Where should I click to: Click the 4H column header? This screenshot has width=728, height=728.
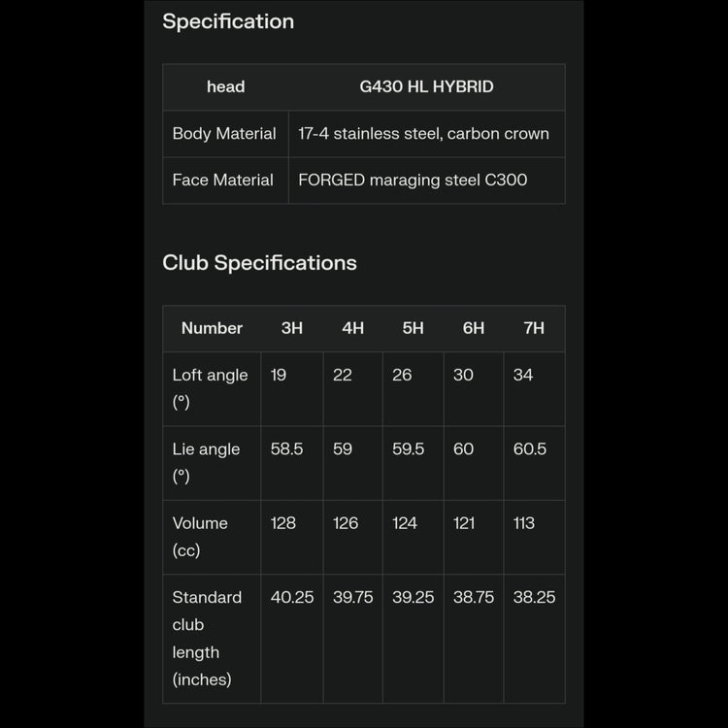point(352,328)
